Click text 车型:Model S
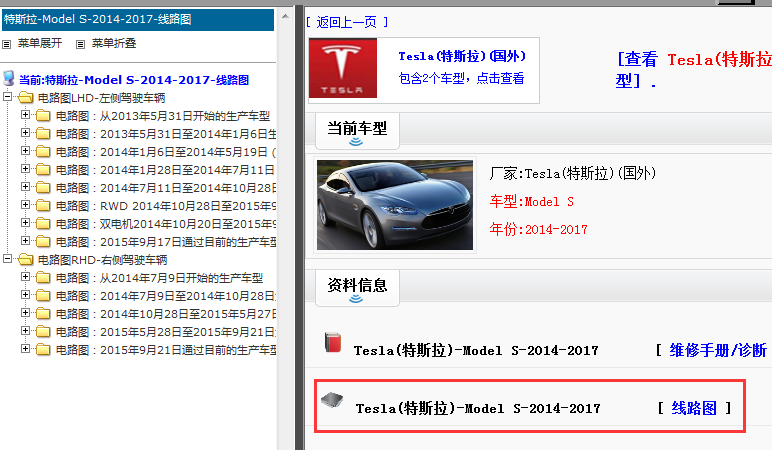 [532, 201]
